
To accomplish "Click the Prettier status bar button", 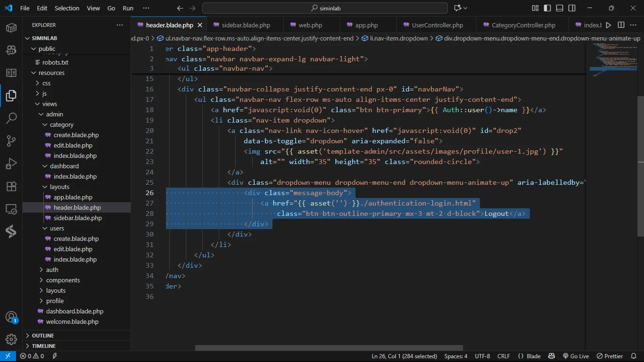I will coord(610,356).
